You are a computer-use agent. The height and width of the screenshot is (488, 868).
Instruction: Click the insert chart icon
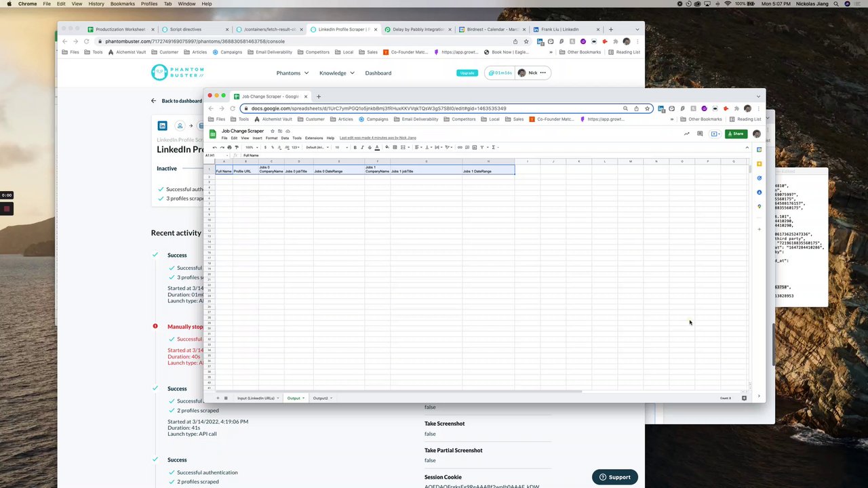(x=474, y=147)
